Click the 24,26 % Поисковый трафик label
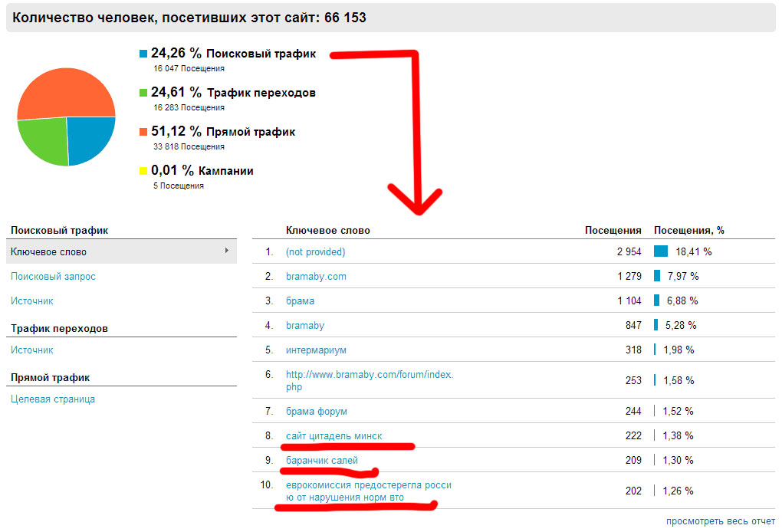Image resolution: width=782 pixels, height=532 pixels. (233, 54)
